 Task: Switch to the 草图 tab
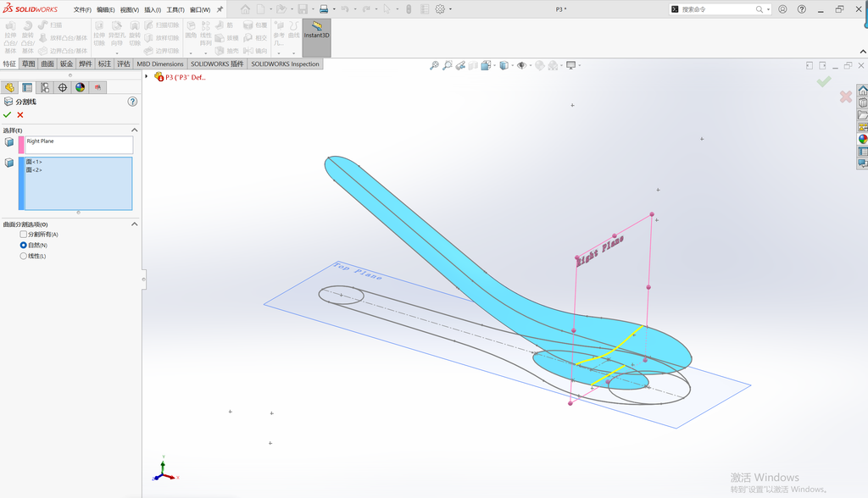[28, 64]
